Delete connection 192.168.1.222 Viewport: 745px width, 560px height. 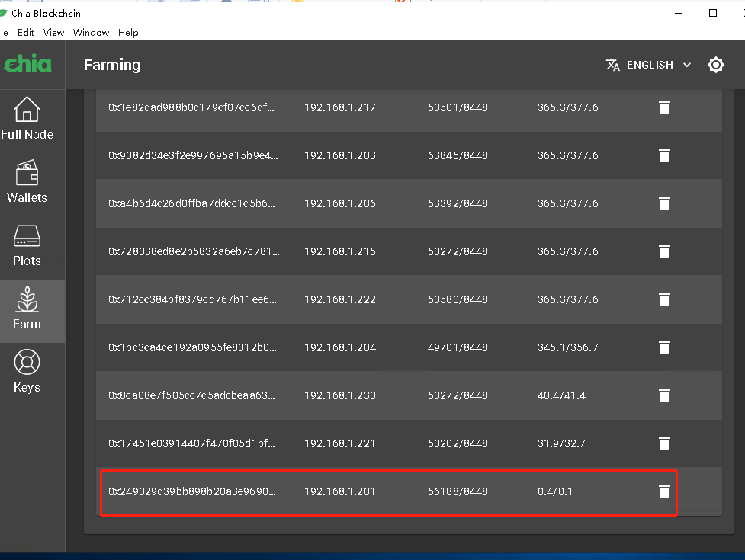coord(664,299)
